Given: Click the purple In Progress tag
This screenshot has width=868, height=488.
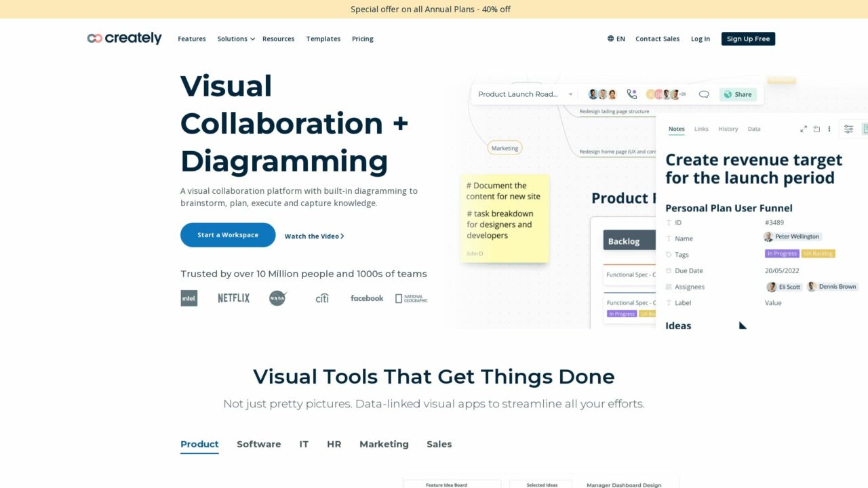Looking at the screenshot, I should click(x=781, y=253).
